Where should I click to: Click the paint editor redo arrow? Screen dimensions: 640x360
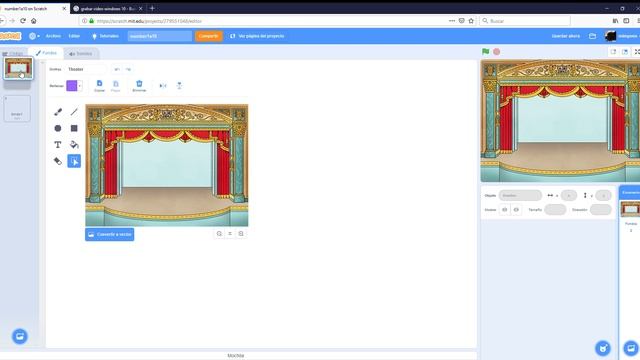(128, 69)
